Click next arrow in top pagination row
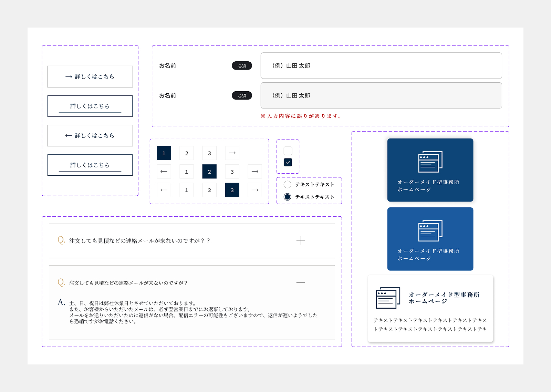551x392 pixels. point(232,153)
